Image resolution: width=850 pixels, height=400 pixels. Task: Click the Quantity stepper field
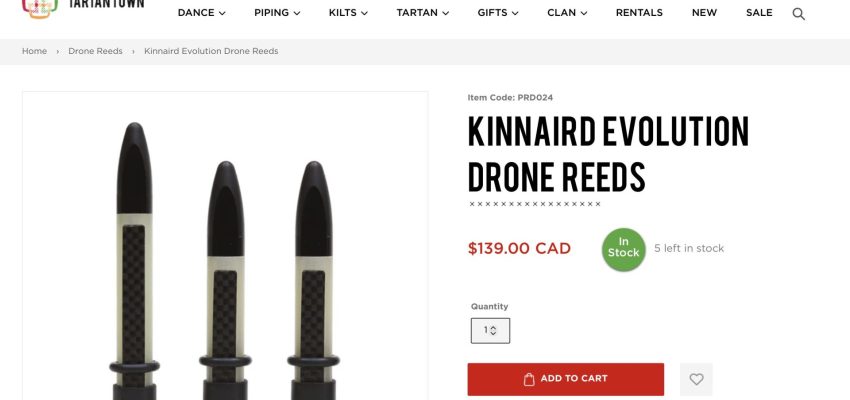click(490, 330)
